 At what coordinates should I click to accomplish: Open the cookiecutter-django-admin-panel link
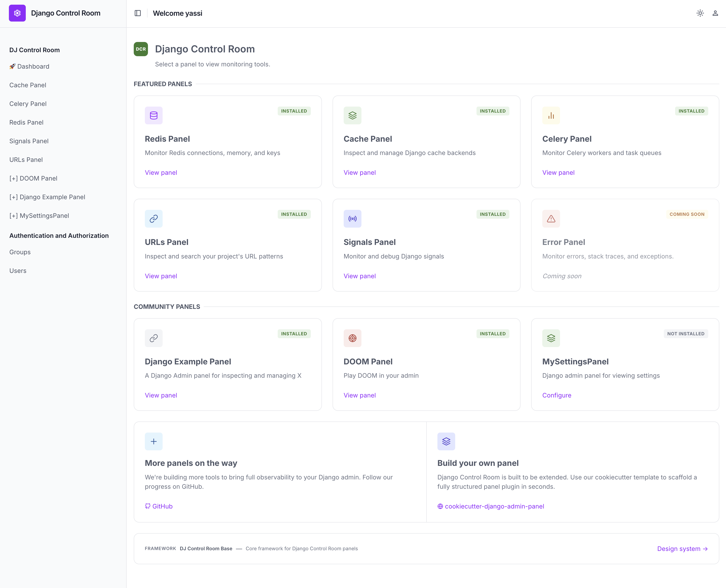point(491,506)
